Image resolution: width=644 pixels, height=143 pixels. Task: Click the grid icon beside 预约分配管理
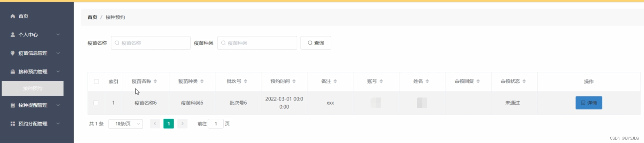[x=13, y=123]
